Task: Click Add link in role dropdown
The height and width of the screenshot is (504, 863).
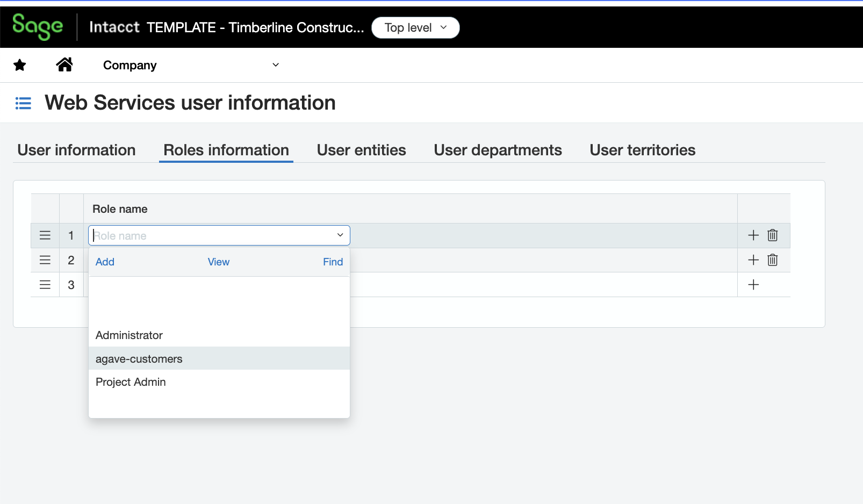Action: click(105, 262)
